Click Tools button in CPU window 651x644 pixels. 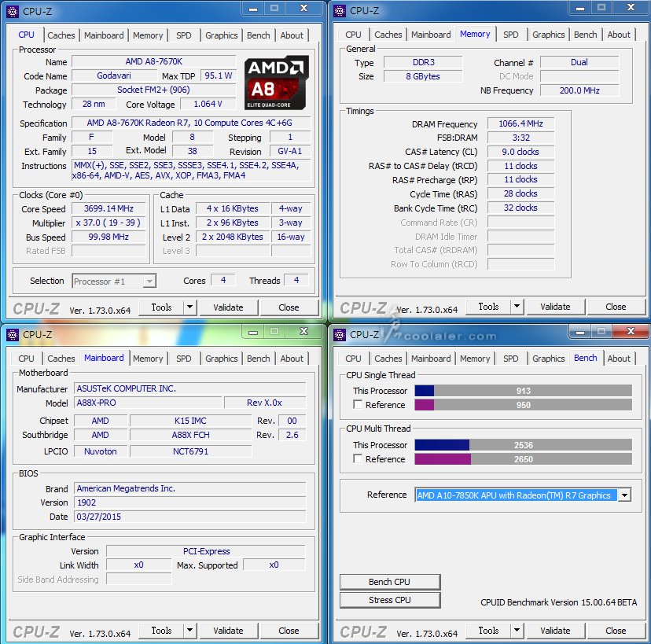161,307
